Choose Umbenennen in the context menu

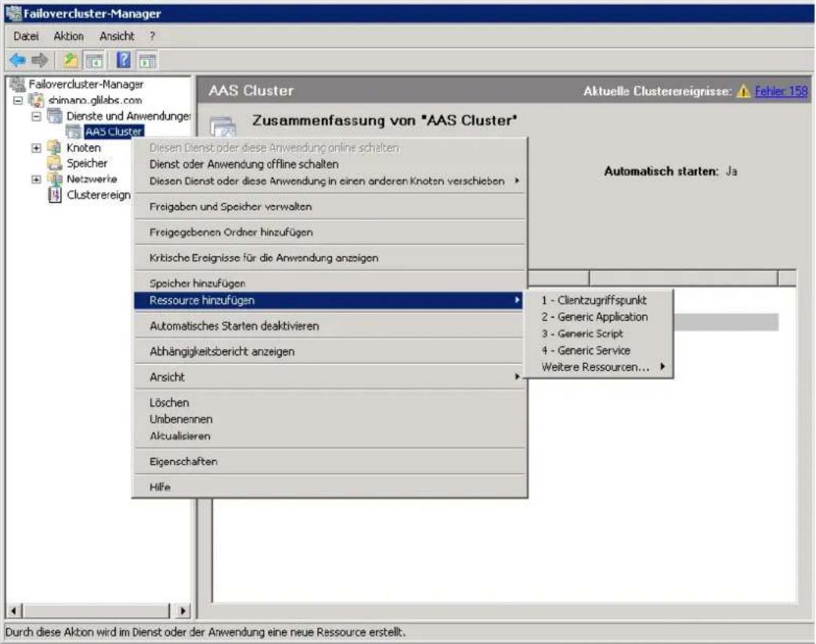pos(330,419)
